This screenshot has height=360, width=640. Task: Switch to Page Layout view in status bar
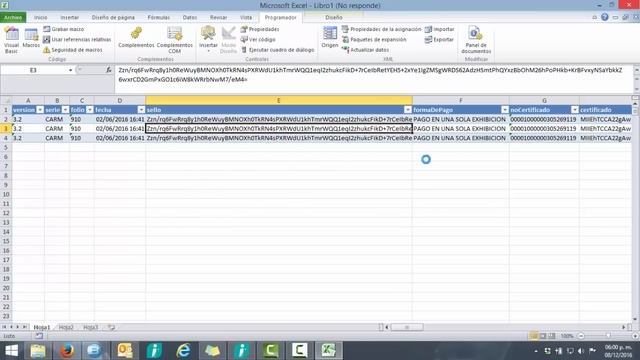[543, 336]
